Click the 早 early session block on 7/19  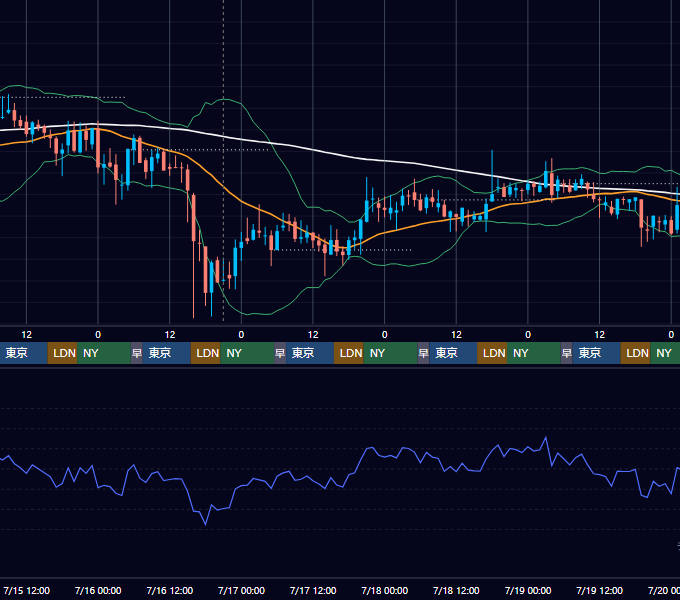tap(566, 353)
